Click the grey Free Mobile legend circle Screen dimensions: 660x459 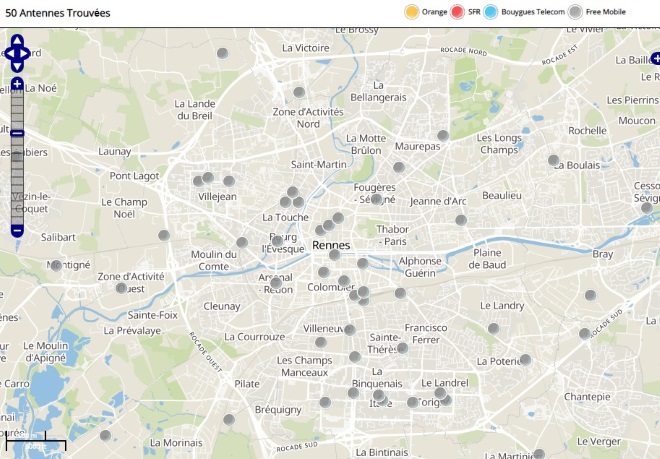(575, 12)
